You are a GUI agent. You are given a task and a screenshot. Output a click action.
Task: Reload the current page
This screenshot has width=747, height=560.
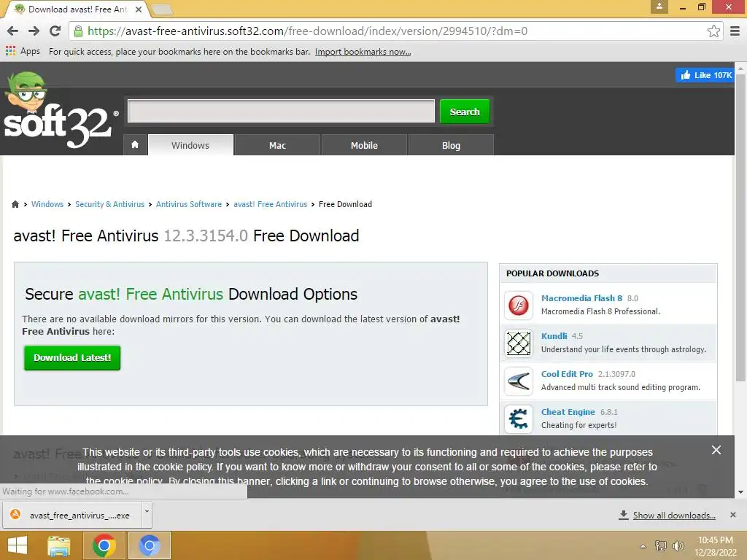55,31
